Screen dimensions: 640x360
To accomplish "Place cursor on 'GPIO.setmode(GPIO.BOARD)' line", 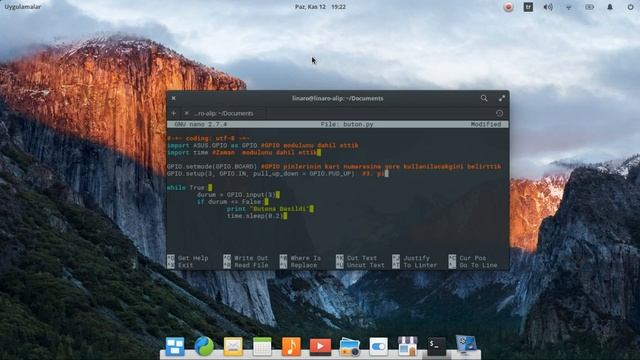I will [334, 167].
